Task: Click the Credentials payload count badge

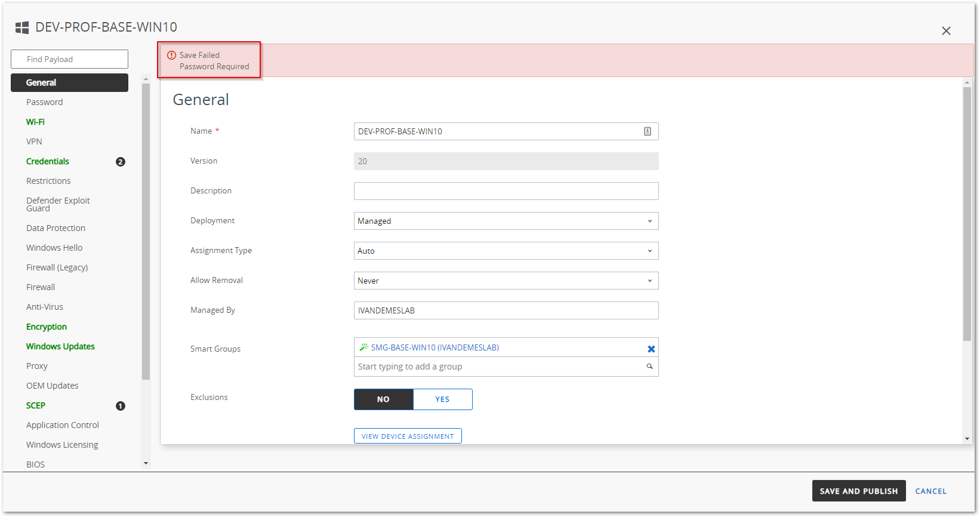Action: [x=120, y=162]
